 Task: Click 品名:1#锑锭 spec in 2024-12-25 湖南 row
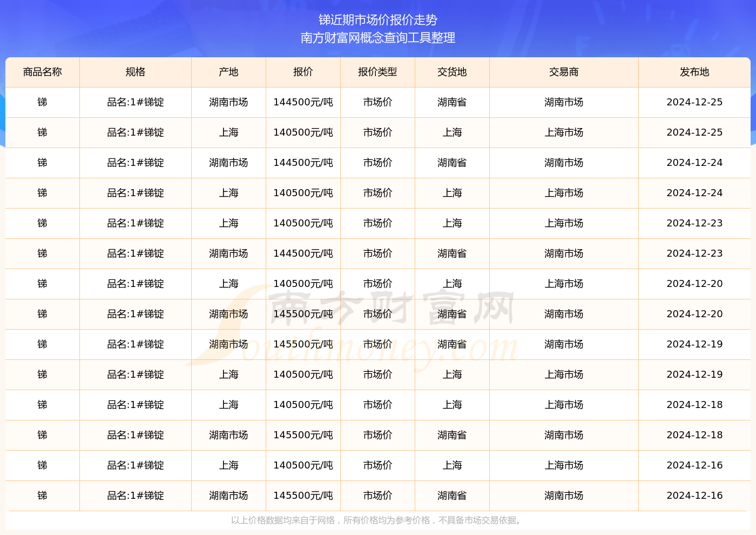pyautogui.click(x=136, y=102)
